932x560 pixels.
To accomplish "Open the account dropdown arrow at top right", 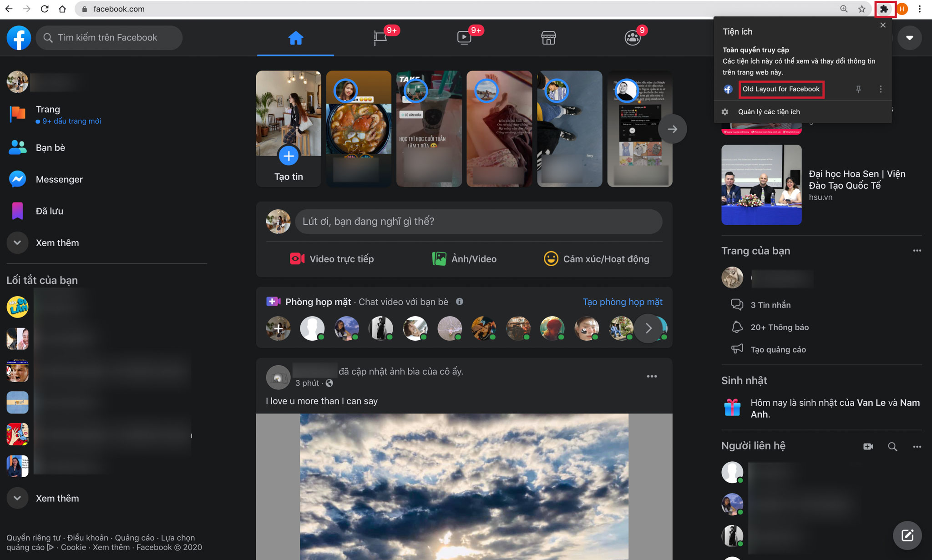I will coord(910,38).
